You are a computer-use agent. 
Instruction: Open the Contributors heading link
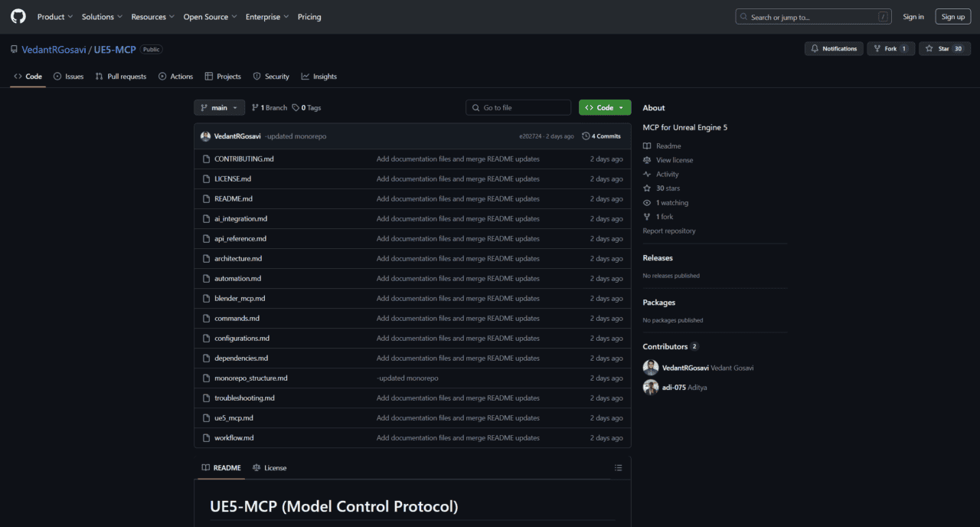[x=671, y=346]
